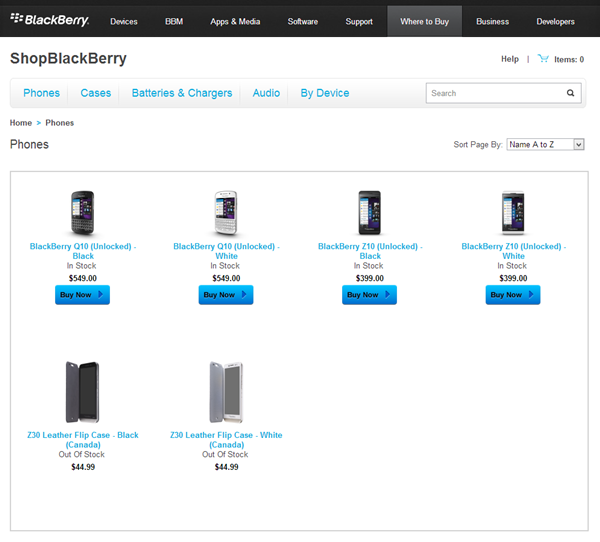Viewport: 600px width, 542px height.
Task: Select the By Device category
Action: (324, 93)
